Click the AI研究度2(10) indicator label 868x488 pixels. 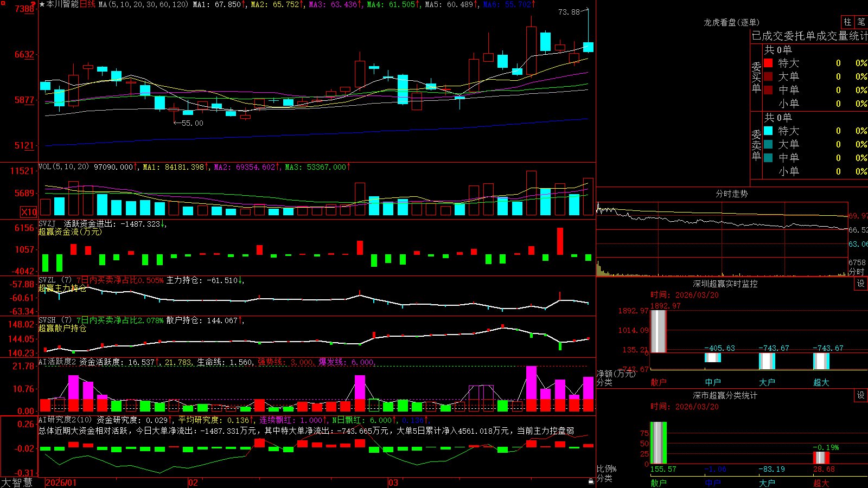tap(65, 420)
